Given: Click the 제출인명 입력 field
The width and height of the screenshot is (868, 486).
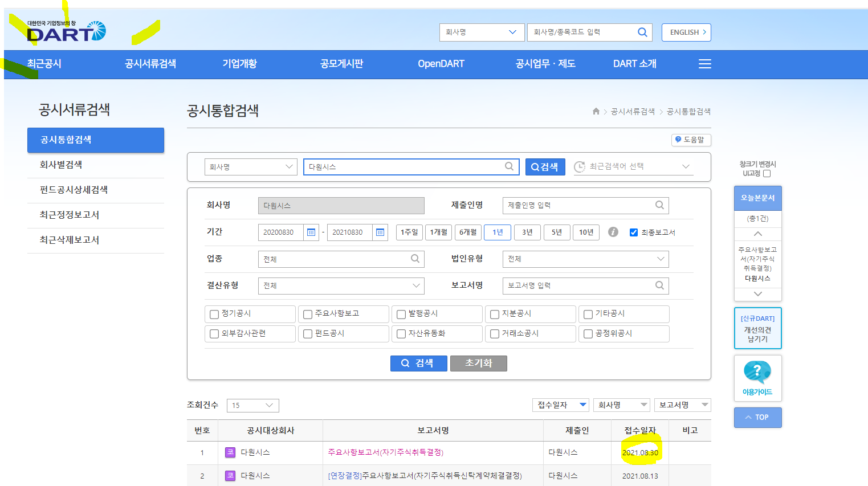Looking at the screenshot, I should coord(585,205).
